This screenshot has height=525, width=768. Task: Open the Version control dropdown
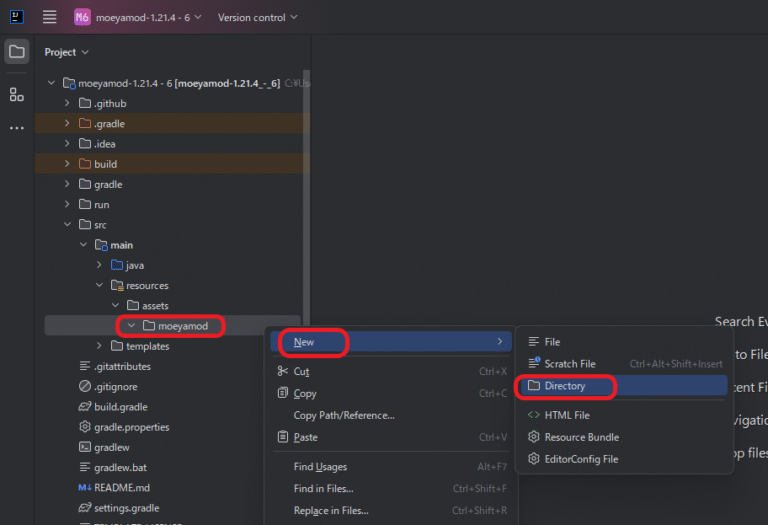tap(257, 17)
